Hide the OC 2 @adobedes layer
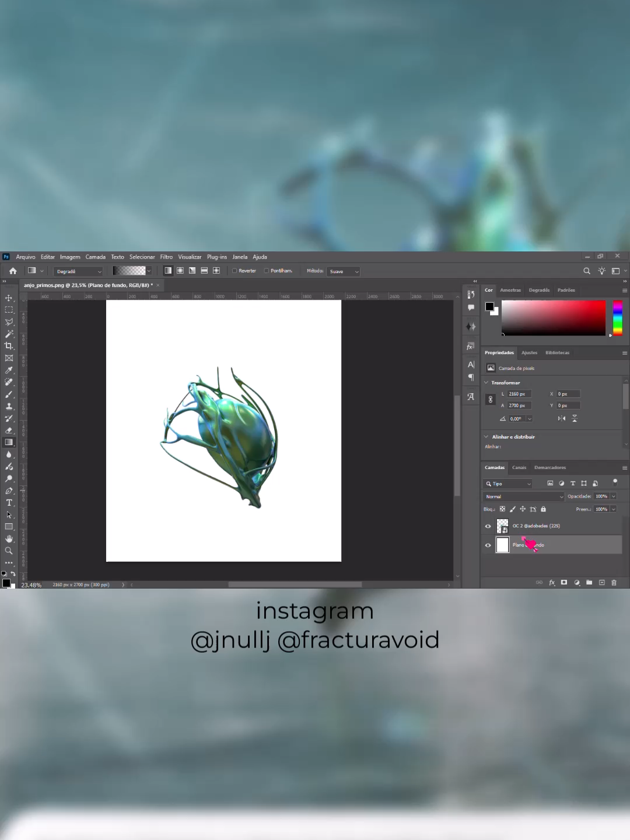 [x=488, y=526]
